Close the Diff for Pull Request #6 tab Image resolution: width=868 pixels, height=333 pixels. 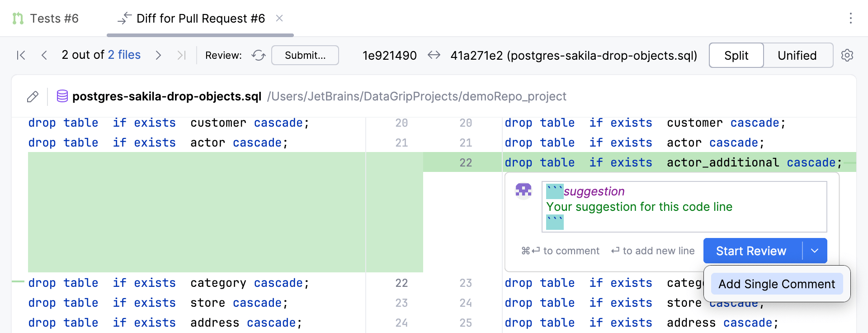(279, 18)
